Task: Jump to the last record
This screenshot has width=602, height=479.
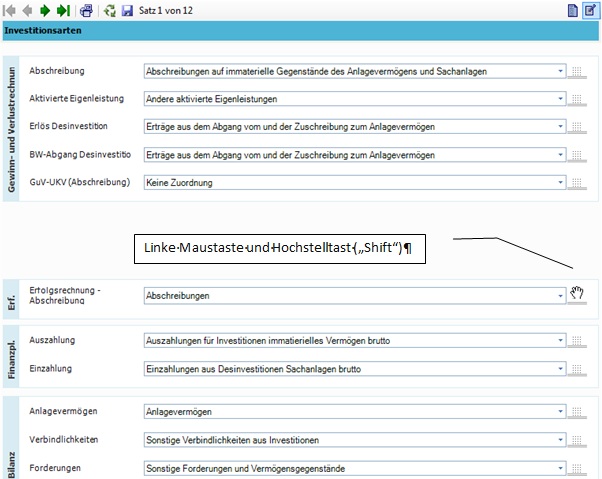Action: pos(63,10)
